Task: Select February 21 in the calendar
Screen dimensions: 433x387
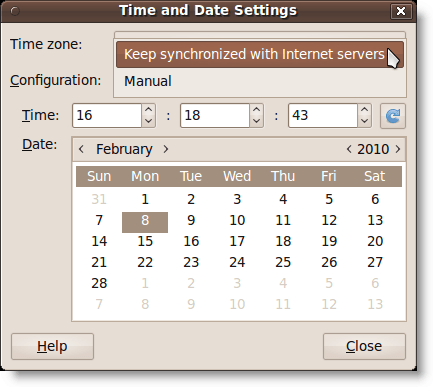Action: [x=99, y=262]
